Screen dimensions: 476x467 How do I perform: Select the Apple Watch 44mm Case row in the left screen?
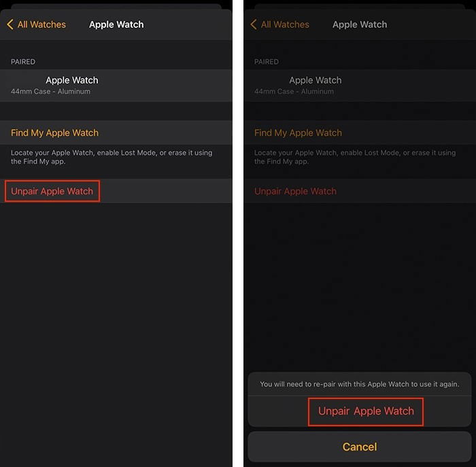[116, 85]
